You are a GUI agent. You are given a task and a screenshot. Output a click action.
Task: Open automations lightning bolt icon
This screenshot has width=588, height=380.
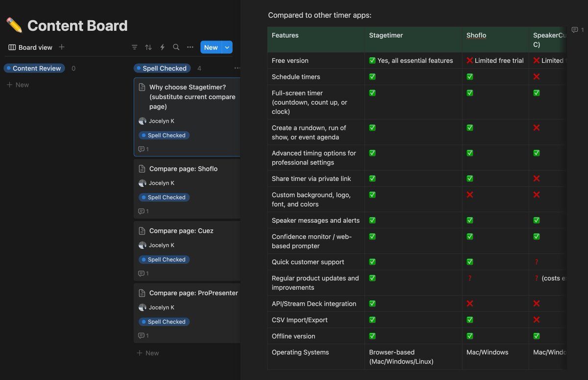coord(162,47)
